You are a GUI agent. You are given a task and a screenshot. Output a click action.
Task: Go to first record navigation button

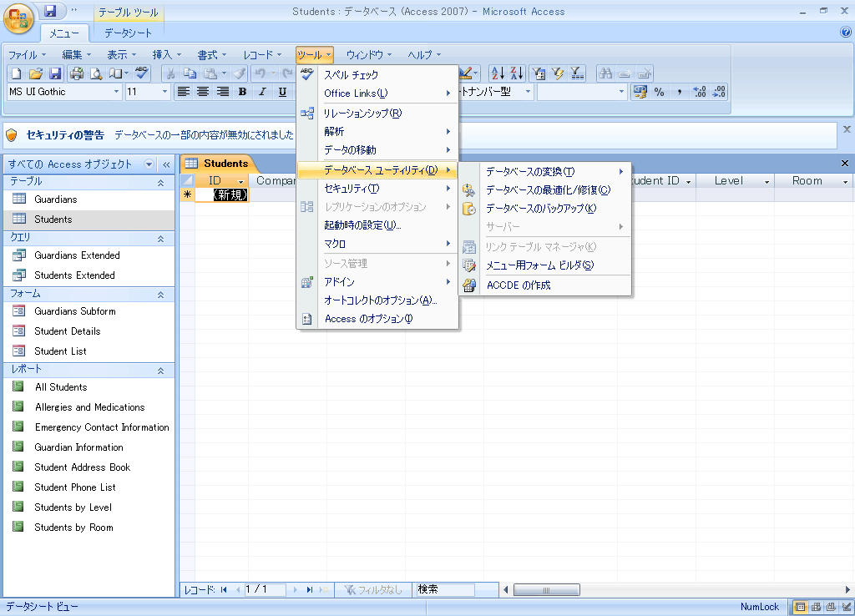point(224,589)
